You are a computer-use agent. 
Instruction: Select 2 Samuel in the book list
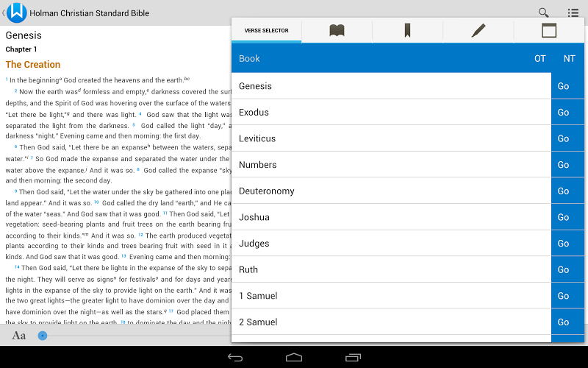pyautogui.click(x=391, y=322)
